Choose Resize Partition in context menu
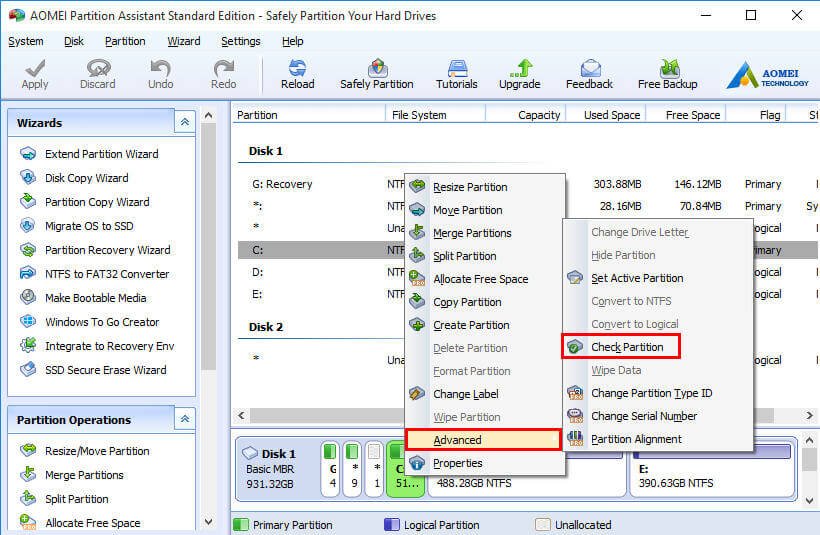This screenshot has width=820, height=535. [x=484, y=187]
